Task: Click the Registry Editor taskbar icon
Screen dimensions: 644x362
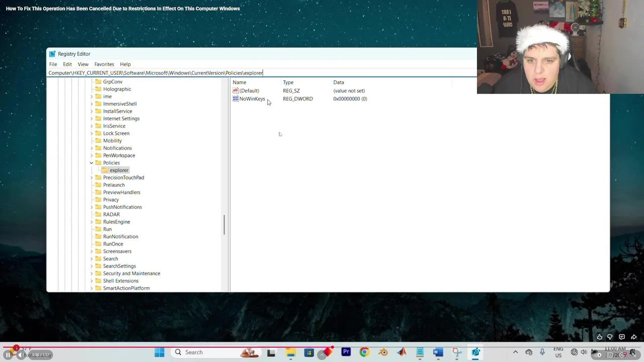Action: [475, 352]
